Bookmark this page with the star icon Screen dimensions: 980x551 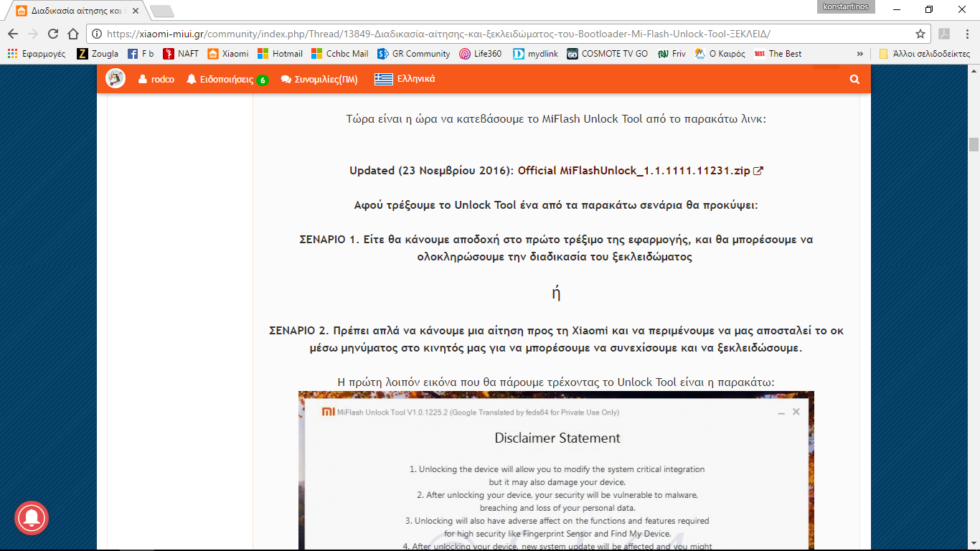920,34
